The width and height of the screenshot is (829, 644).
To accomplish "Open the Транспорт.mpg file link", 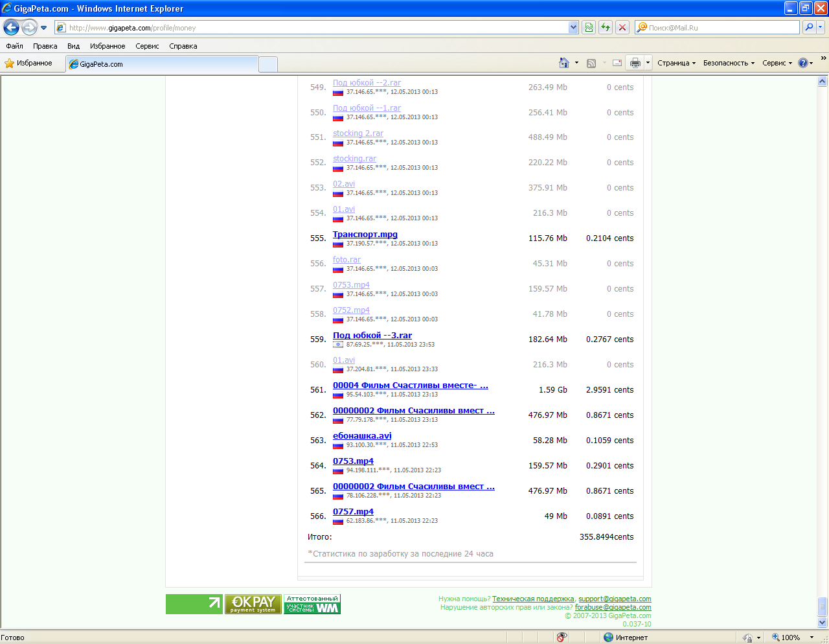I will click(x=365, y=235).
